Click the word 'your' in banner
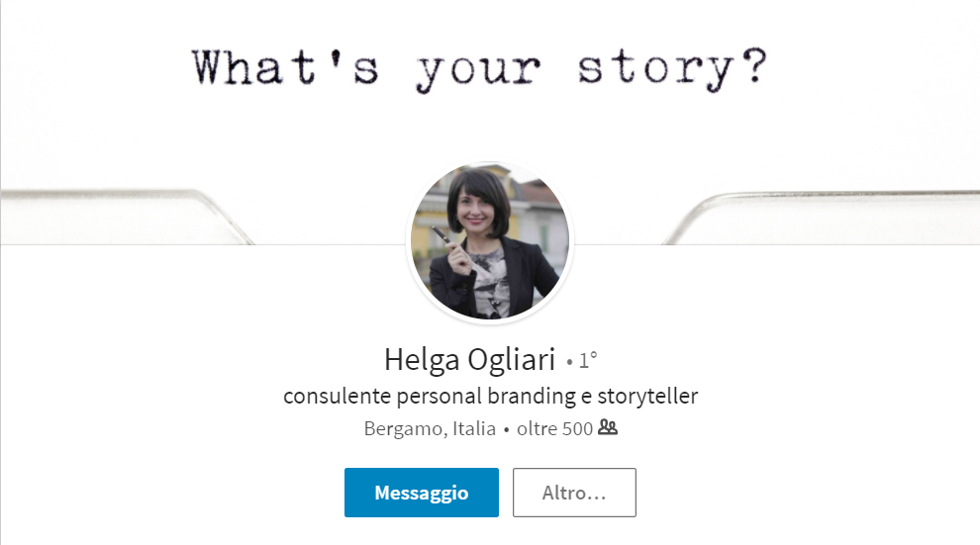Screen dimensions: 980x545 (479, 69)
